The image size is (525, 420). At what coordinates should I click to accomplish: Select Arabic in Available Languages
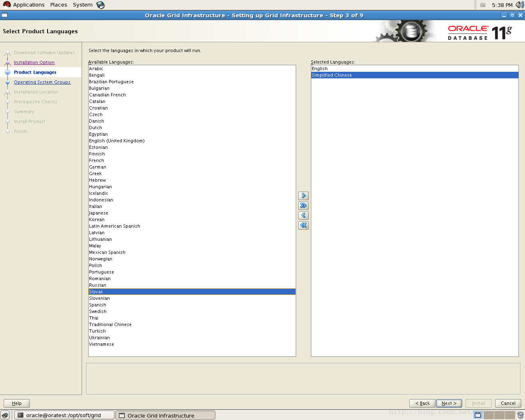click(x=192, y=68)
